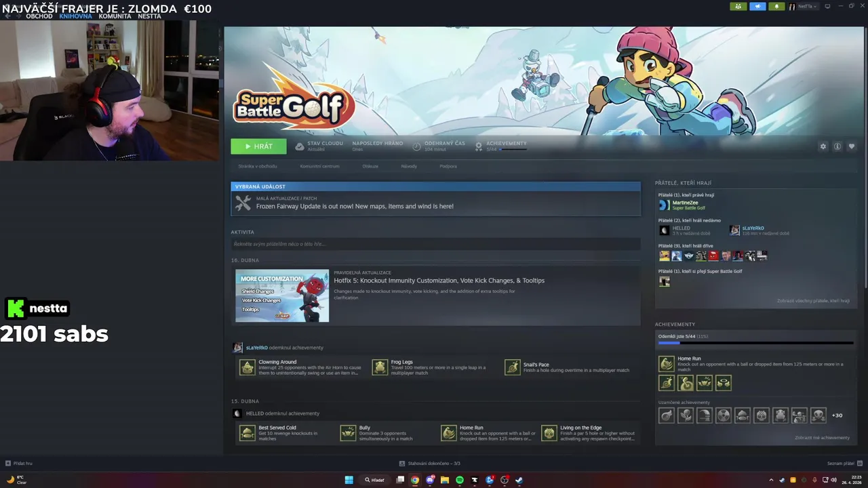The width and height of the screenshot is (868, 488).
Task: Click the wrench and screwdriver patch icon
Action: pyautogui.click(x=243, y=203)
